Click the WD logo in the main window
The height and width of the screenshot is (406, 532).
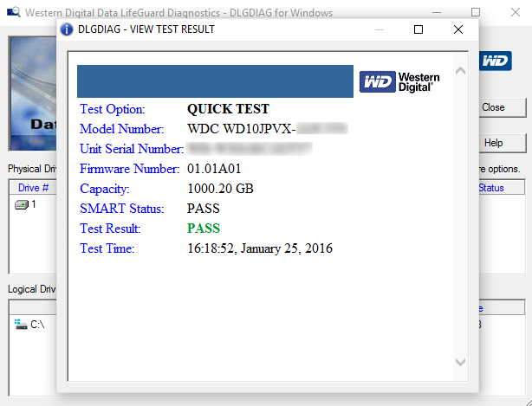point(496,61)
